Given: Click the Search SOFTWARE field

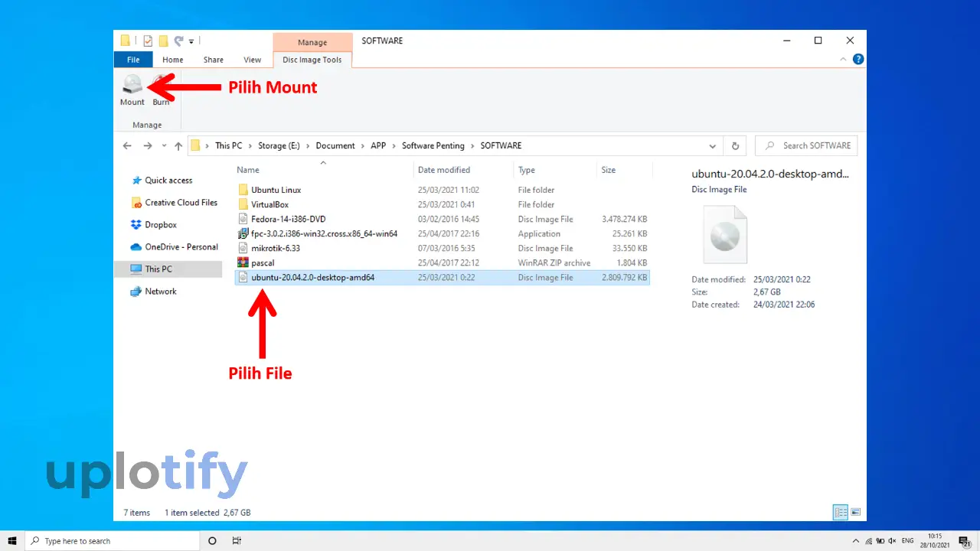Looking at the screenshot, I should coord(806,145).
